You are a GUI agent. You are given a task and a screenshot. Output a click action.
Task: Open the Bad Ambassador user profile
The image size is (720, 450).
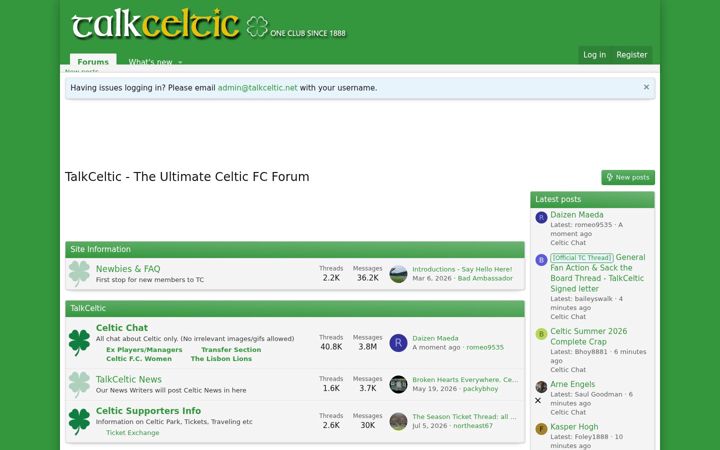485,278
